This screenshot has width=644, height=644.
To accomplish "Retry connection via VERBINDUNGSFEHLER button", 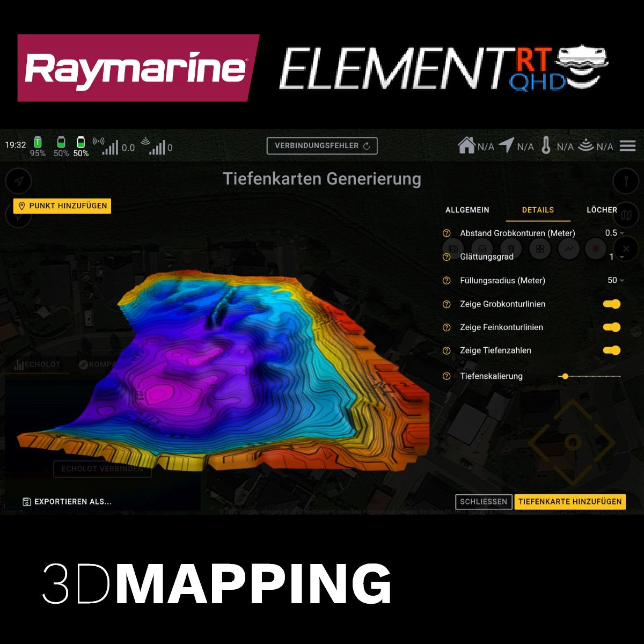I will coord(322,146).
